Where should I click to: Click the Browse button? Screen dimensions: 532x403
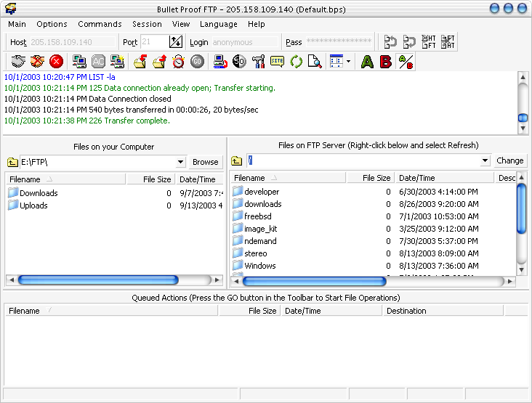pyautogui.click(x=205, y=162)
